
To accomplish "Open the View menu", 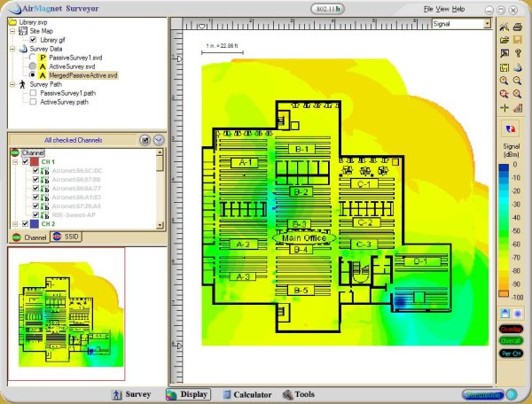I will [442, 9].
